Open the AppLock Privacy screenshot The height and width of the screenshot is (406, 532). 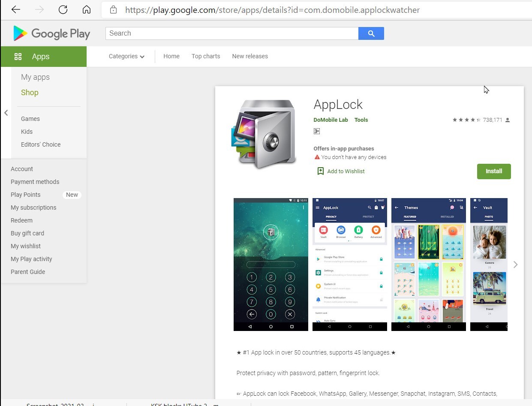click(x=350, y=265)
